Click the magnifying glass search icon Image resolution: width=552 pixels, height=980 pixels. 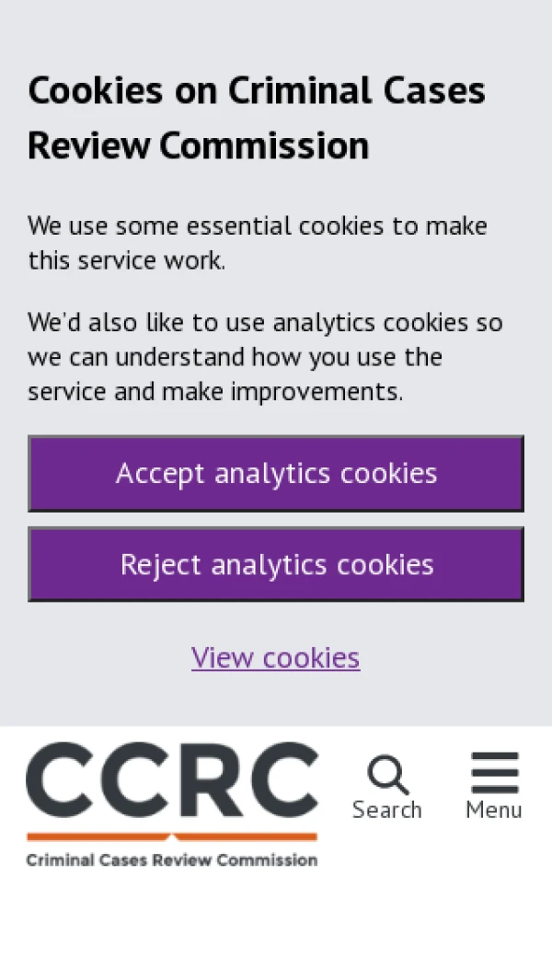click(387, 775)
